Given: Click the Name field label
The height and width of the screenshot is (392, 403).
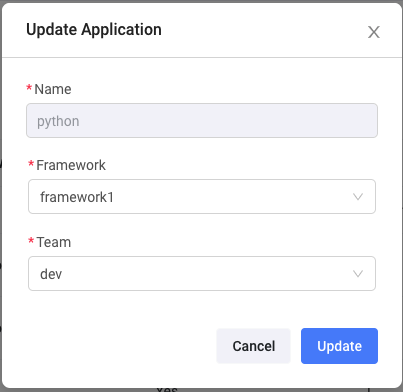Looking at the screenshot, I should (x=53, y=89).
